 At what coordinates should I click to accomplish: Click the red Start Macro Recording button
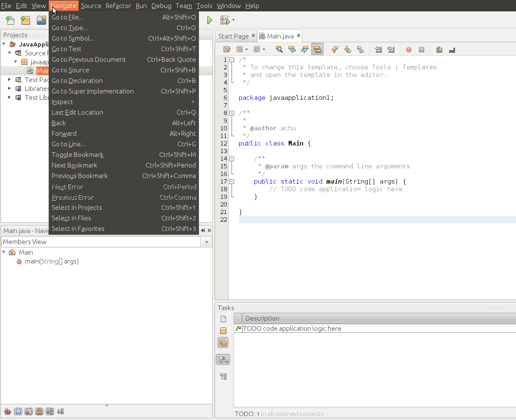[x=409, y=49]
